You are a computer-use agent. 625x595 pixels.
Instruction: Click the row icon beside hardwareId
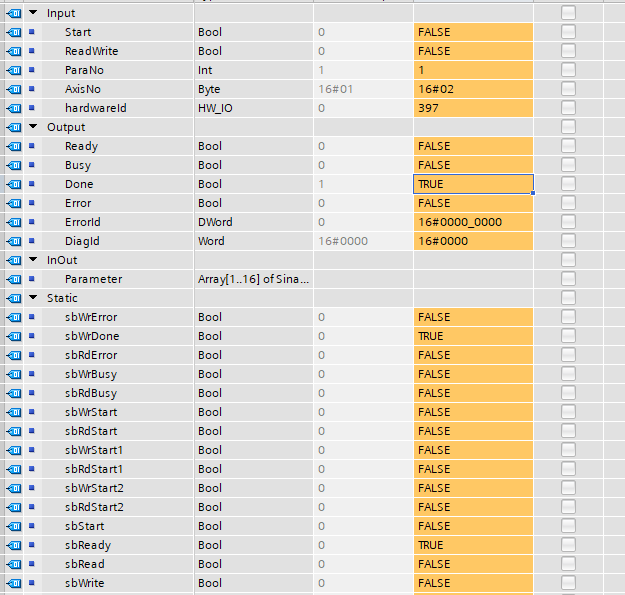click(15, 108)
